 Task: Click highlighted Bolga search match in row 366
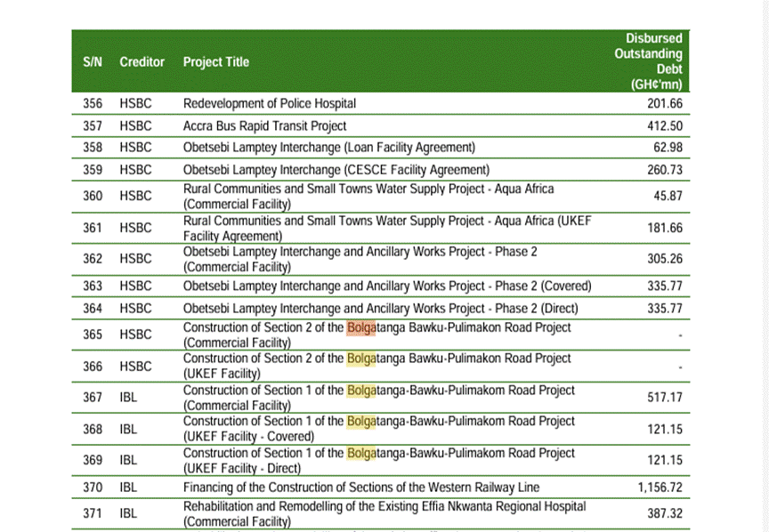tap(361, 359)
